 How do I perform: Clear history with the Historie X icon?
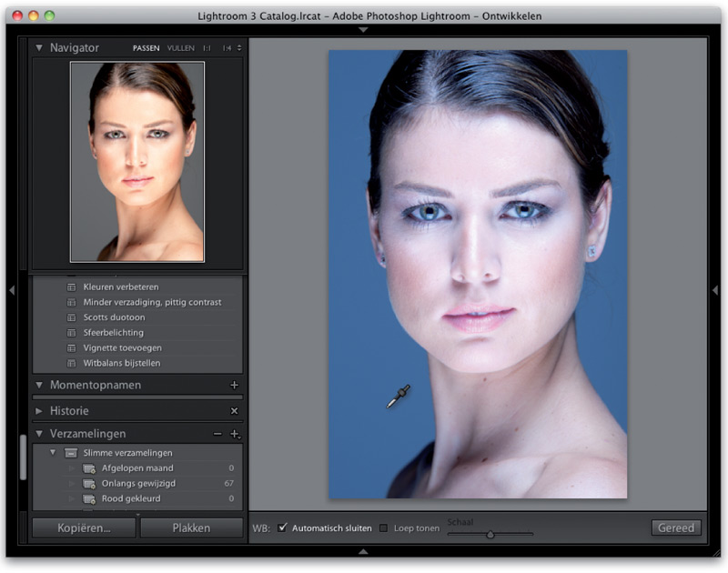point(234,411)
